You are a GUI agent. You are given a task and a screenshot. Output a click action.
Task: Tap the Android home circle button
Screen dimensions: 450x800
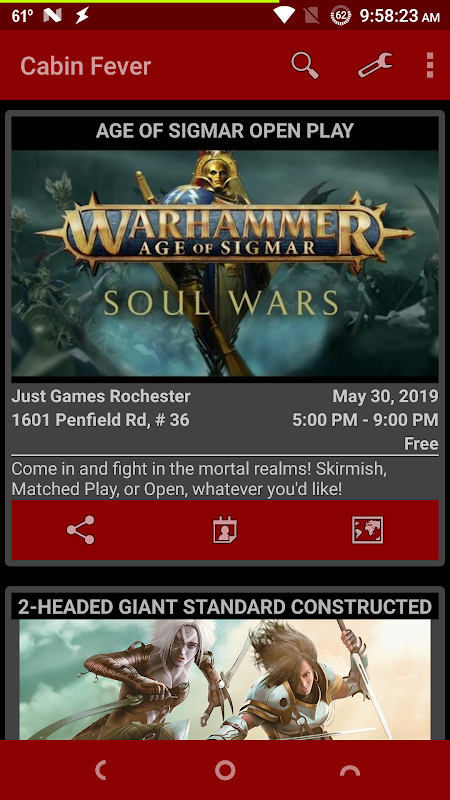click(225, 770)
